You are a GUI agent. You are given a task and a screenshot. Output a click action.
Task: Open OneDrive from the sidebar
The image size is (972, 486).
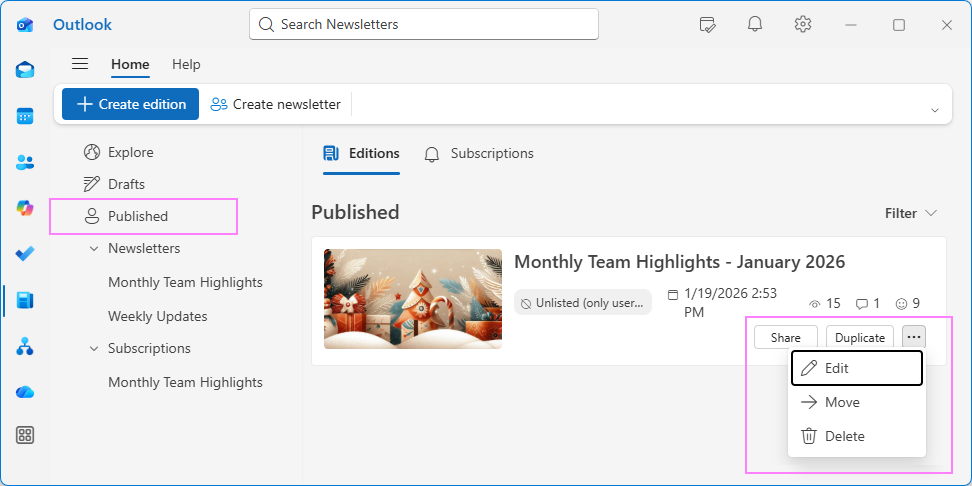click(25, 392)
